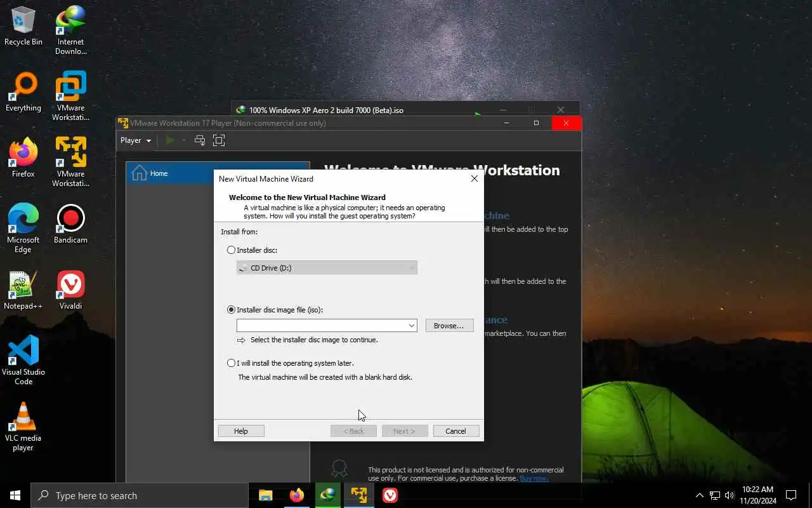Click Browse to select an ISO file
Image resolution: width=812 pixels, height=508 pixels.
[x=449, y=326]
